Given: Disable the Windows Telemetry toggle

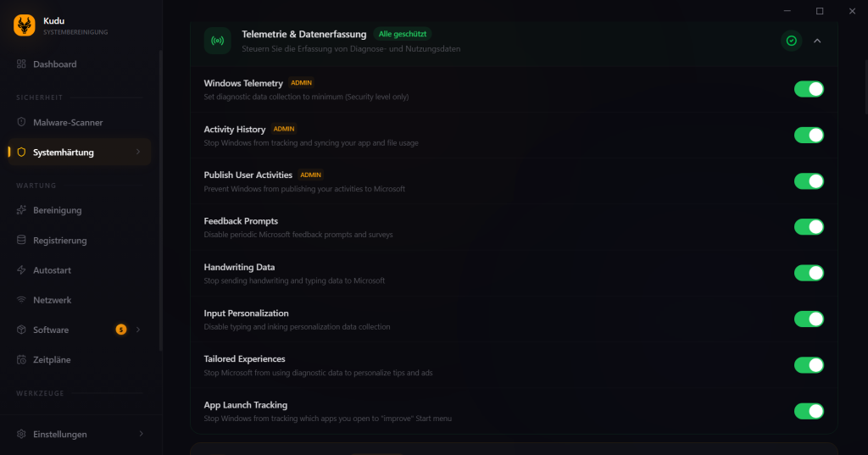Looking at the screenshot, I should 809,89.
